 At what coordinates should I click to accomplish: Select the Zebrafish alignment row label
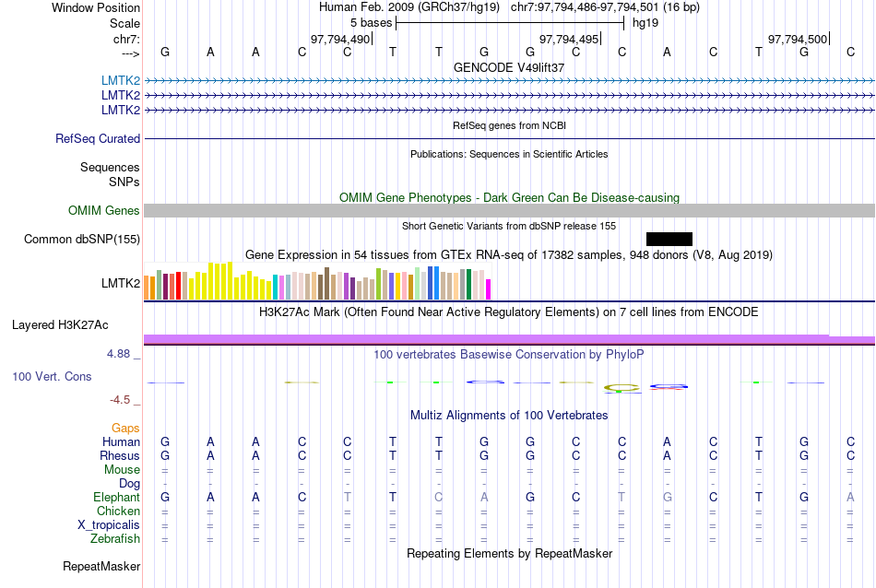pos(115,539)
